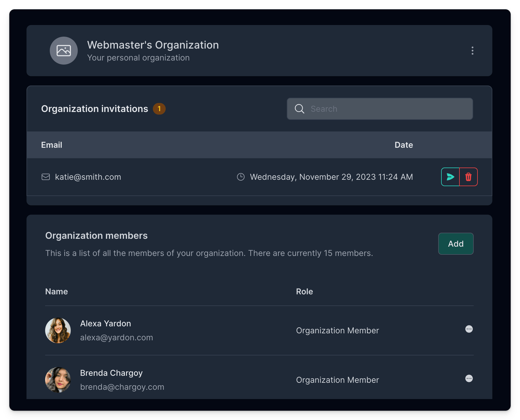Open the organization three-dot options menu
520x420 pixels.
pos(472,51)
